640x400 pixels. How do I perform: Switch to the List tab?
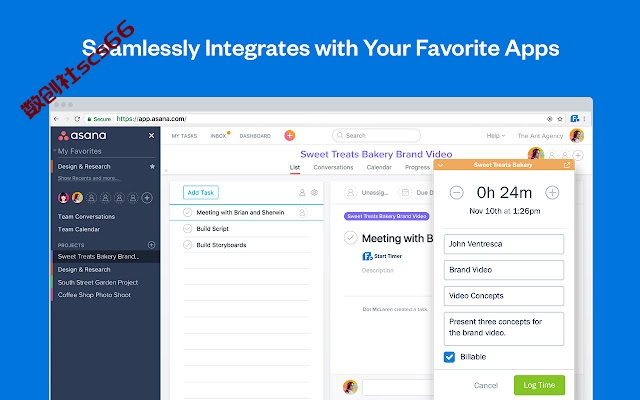(295, 167)
